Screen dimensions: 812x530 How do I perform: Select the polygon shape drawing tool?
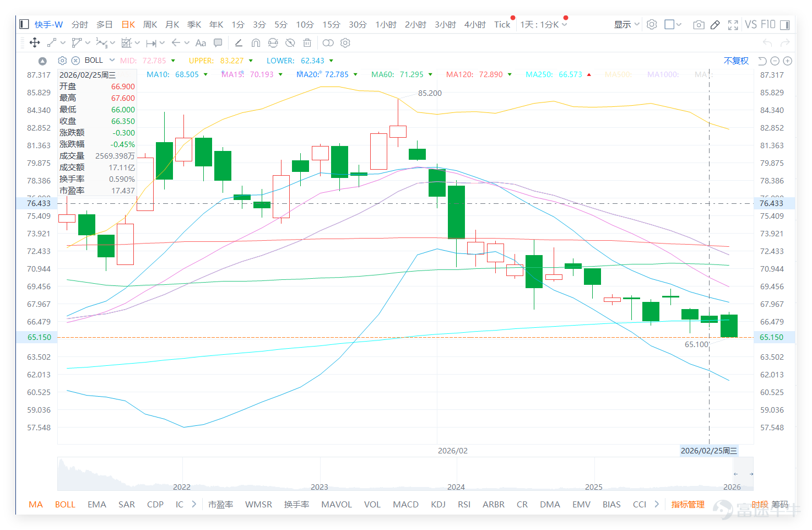pyautogui.click(x=77, y=42)
